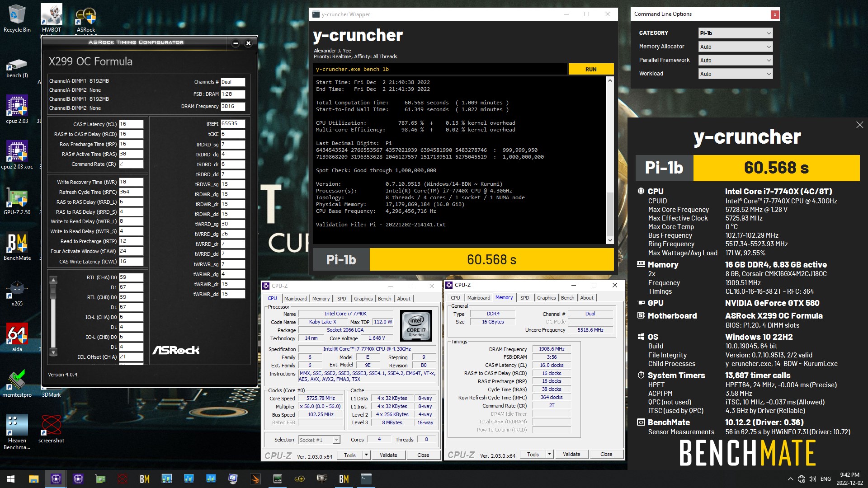Open Tools dropdown arrow in right CPU-Z

tap(550, 454)
